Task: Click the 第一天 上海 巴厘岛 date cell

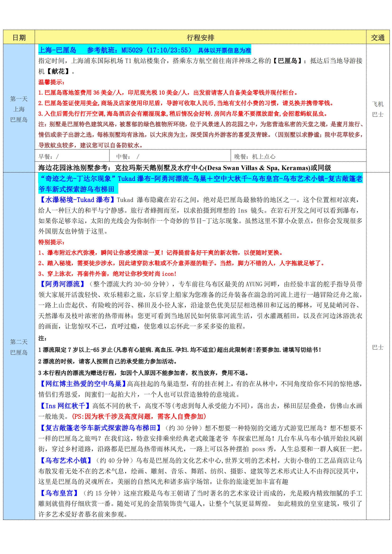Action: coord(19,109)
